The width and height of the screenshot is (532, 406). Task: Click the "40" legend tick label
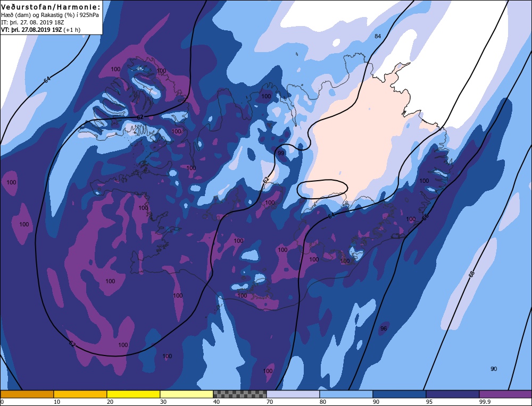pyautogui.click(x=217, y=402)
